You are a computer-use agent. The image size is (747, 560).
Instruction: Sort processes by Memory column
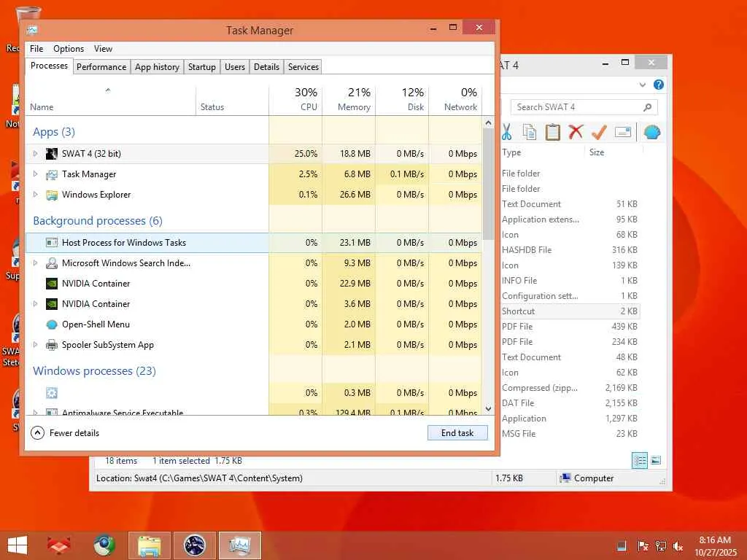(349, 99)
